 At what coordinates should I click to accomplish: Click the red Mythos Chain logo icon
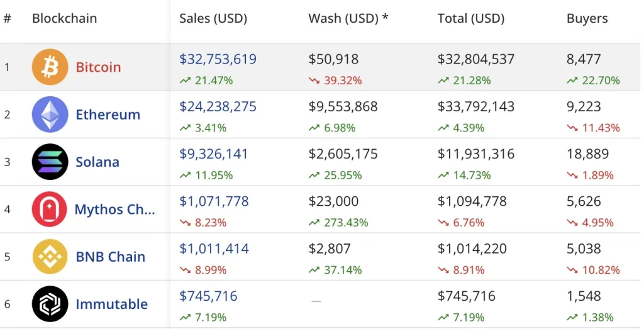[x=50, y=209]
